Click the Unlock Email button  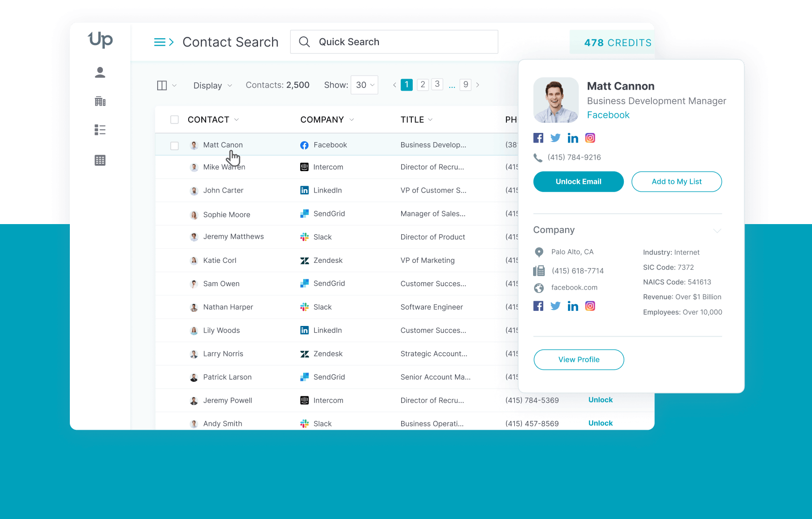point(578,181)
